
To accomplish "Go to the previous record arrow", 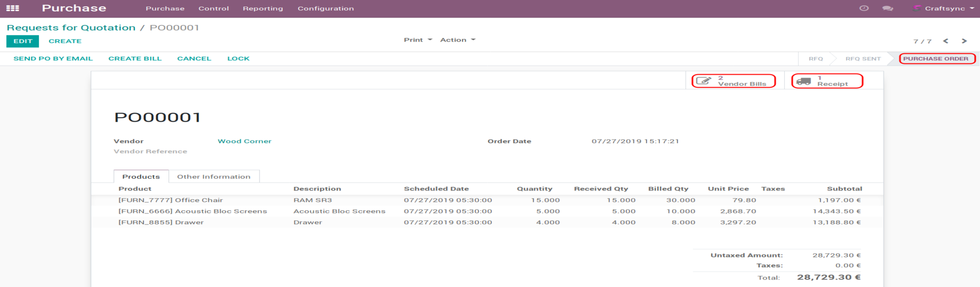I will point(945,41).
